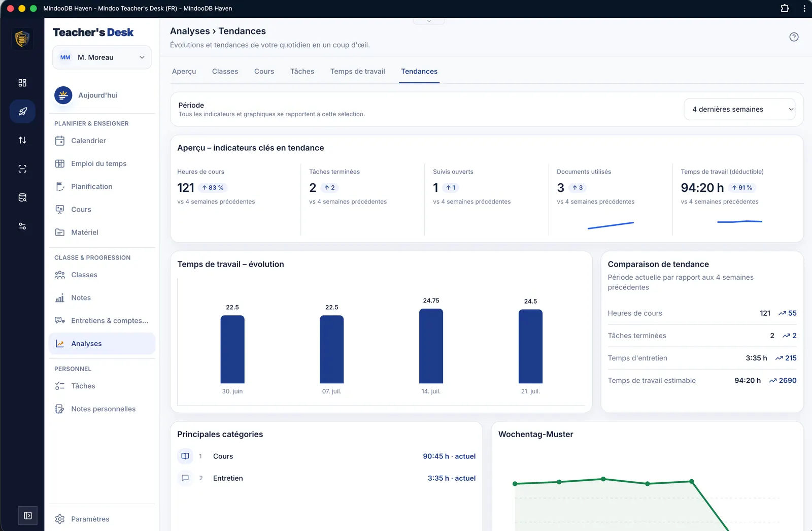
Task: Open the extensions puzzle icon in title bar
Action: click(x=785, y=8)
